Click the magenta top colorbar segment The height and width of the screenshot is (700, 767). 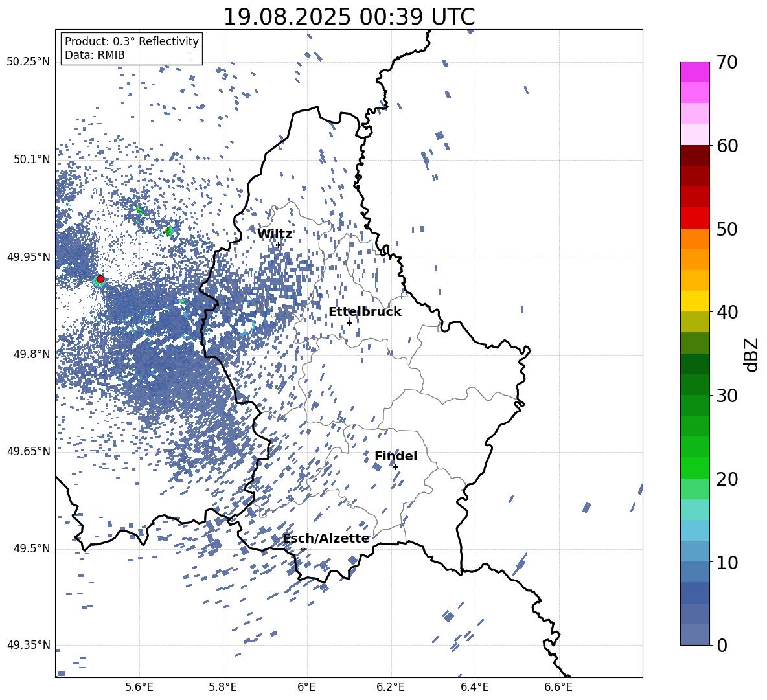(695, 73)
